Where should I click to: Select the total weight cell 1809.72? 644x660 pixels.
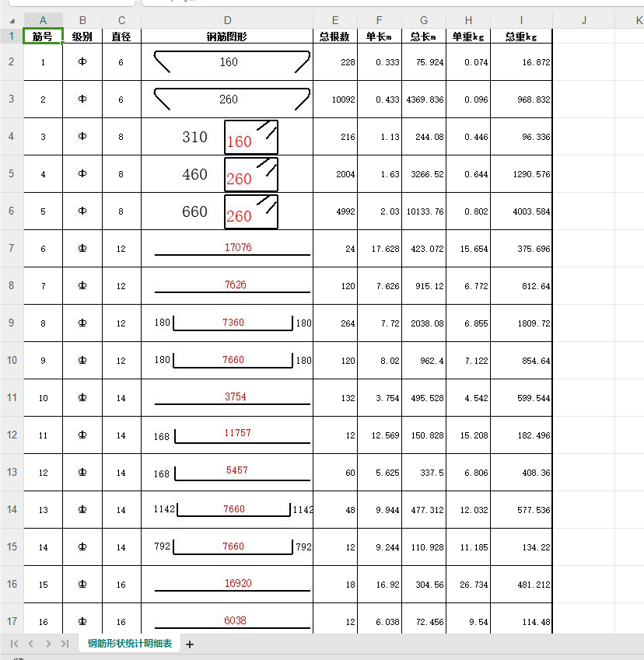(521, 323)
